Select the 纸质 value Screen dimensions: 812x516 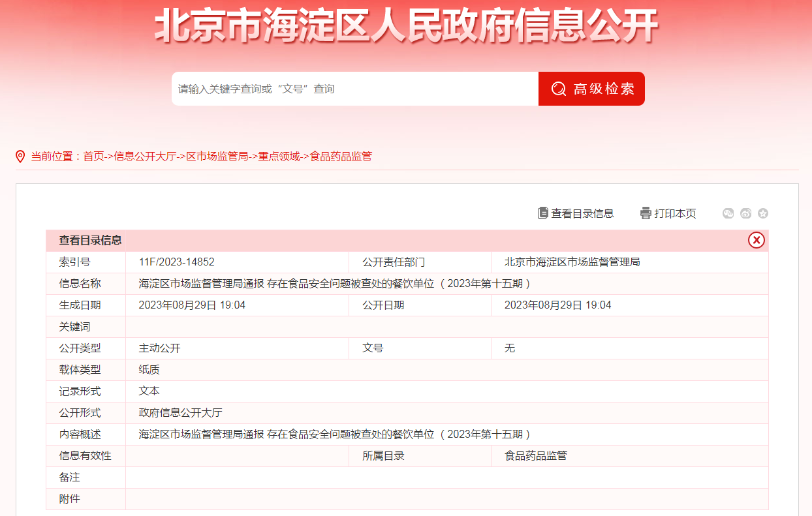click(149, 370)
